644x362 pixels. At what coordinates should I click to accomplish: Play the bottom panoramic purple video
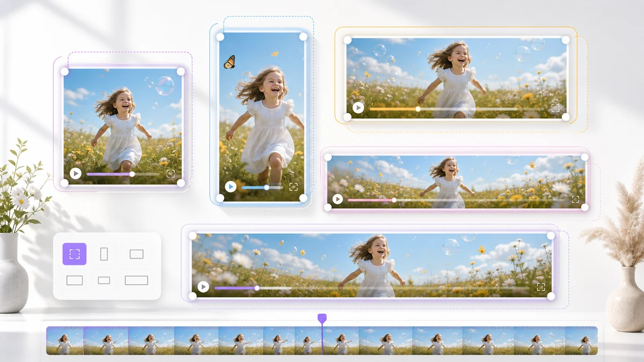(203, 287)
